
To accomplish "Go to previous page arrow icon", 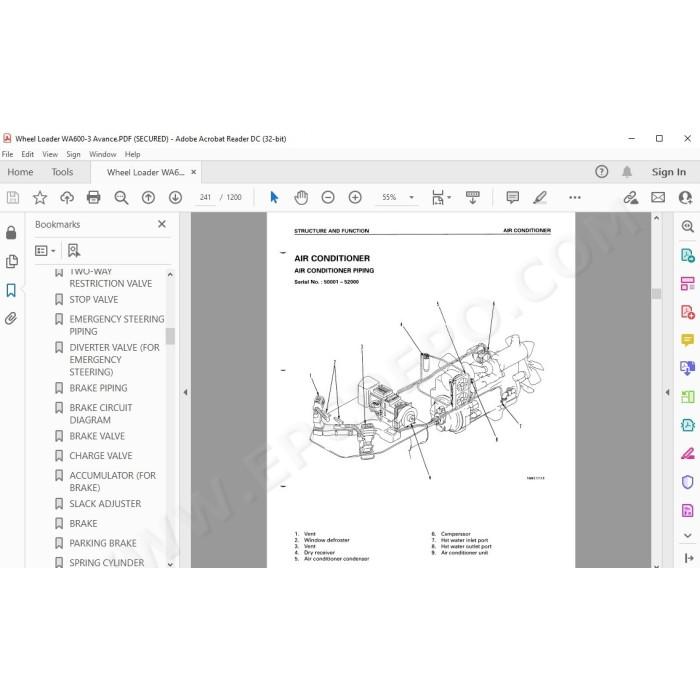I will [x=148, y=197].
